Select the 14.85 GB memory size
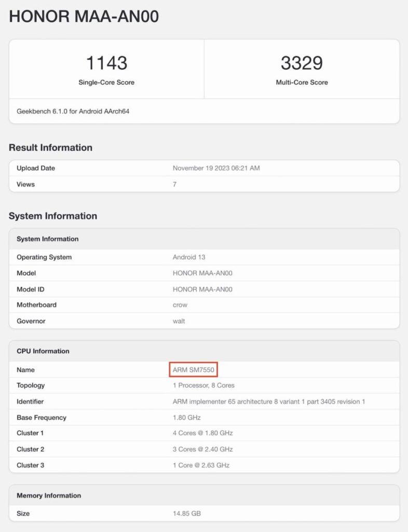408x532 pixels. [187, 514]
